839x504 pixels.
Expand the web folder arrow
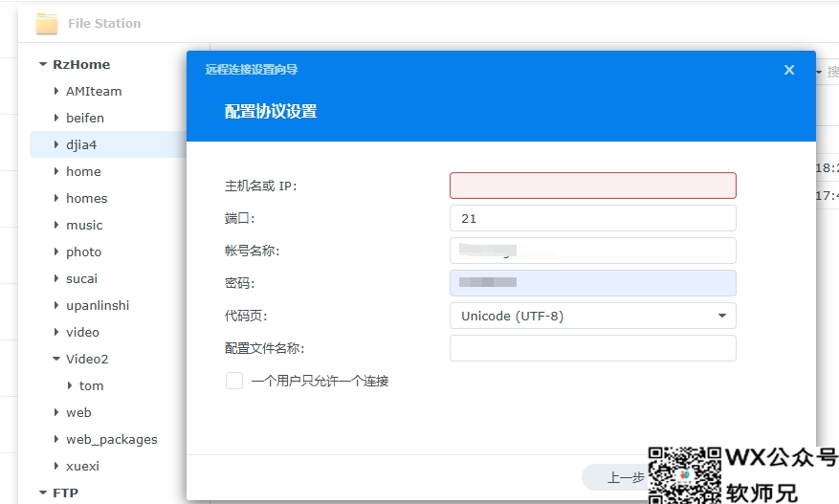pos(56,412)
